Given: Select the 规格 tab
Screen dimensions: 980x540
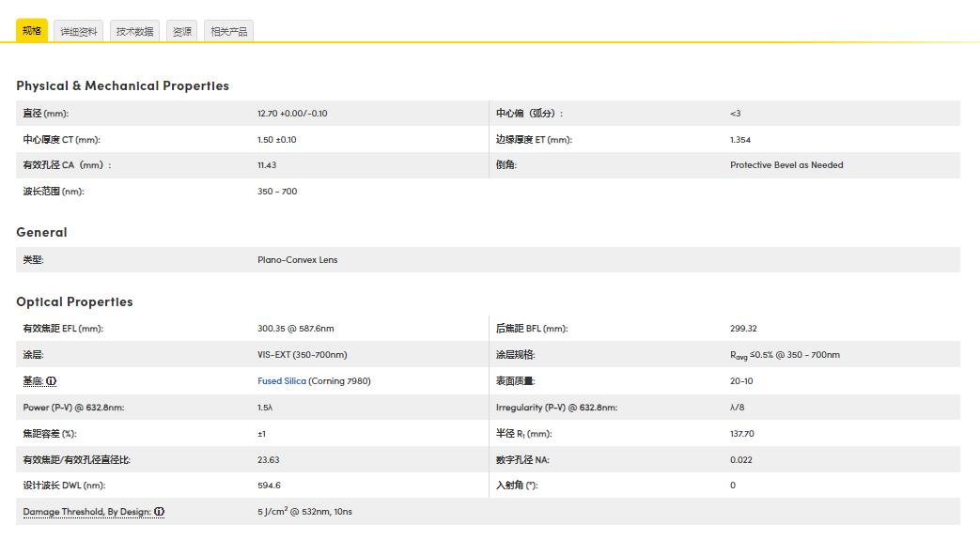Looking at the screenshot, I should point(32,31).
